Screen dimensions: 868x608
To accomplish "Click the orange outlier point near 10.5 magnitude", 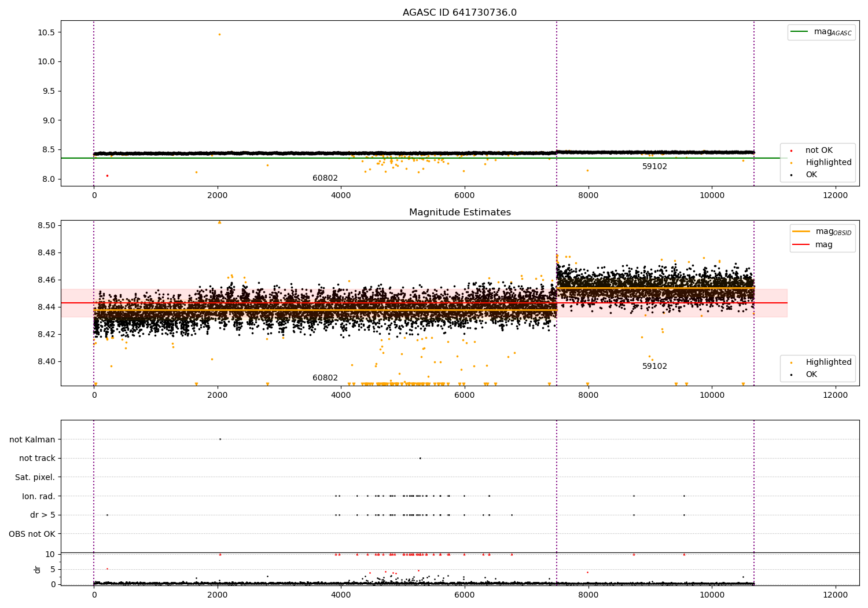I will tap(219, 34).
